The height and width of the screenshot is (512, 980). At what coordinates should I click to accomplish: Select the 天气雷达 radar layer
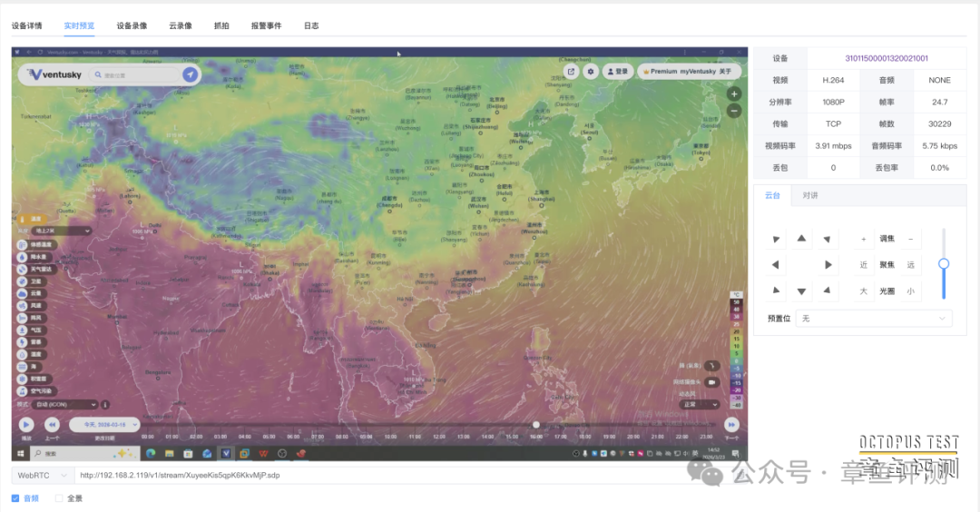[35, 270]
